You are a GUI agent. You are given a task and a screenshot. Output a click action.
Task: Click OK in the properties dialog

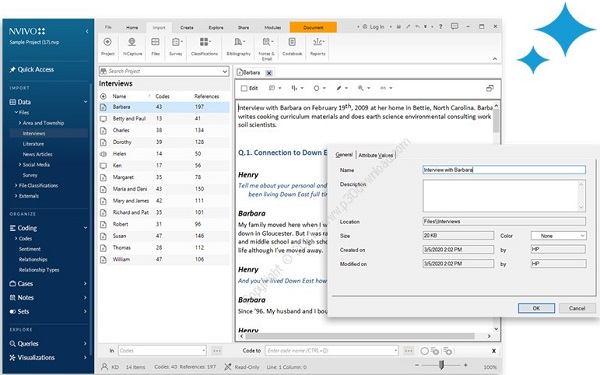(536, 308)
